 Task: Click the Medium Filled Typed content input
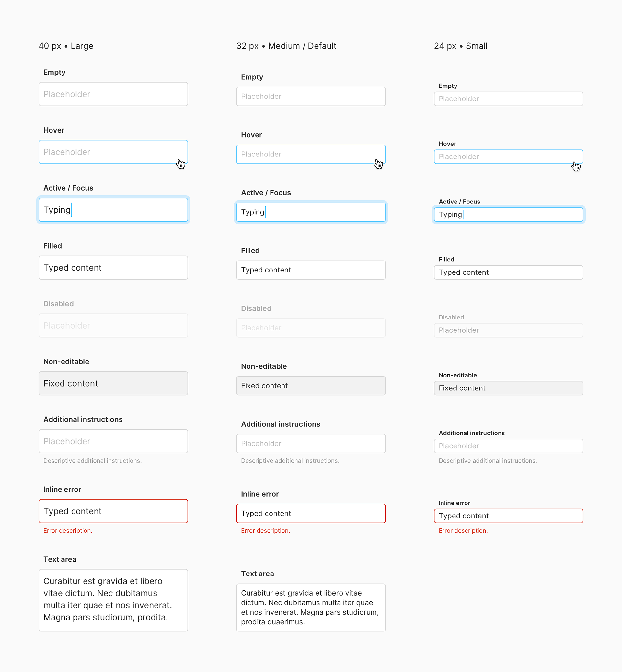point(311,270)
